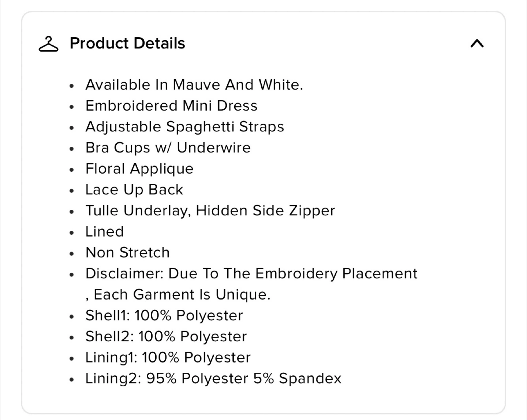Click the 'Lined' bullet item

[105, 232]
